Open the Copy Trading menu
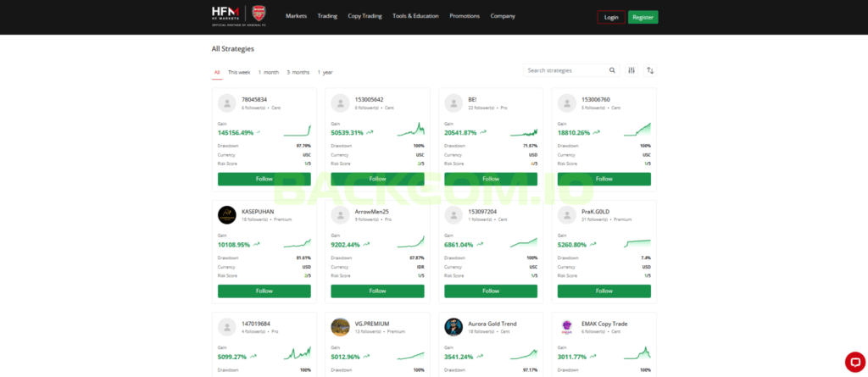The width and height of the screenshot is (868, 377). tap(364, 16)
